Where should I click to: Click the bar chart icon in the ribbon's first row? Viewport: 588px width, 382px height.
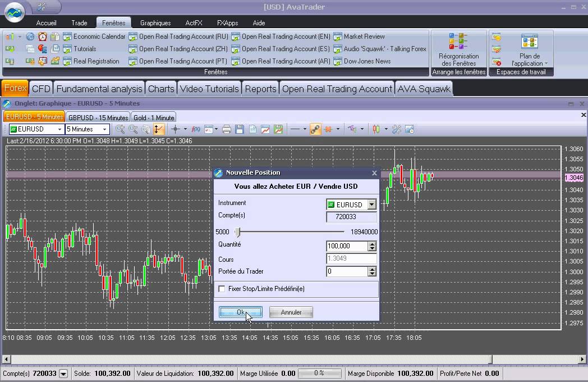[x=10, y=37]
